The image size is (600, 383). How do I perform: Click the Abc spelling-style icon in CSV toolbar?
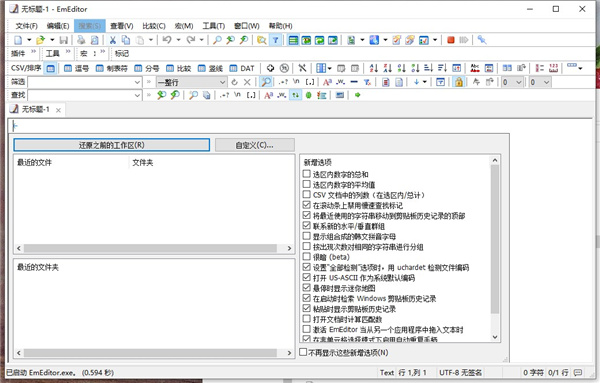point(475,68)
